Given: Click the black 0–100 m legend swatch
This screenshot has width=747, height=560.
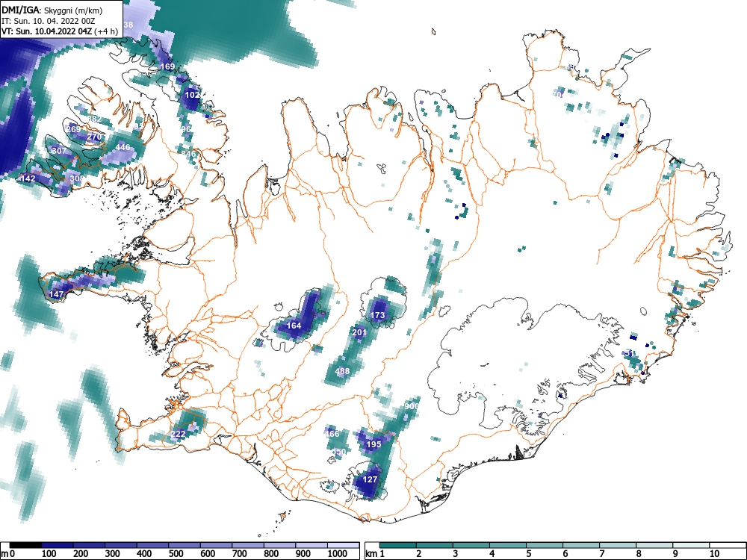Looking at the screenshot, I should (x=25, y=545).
